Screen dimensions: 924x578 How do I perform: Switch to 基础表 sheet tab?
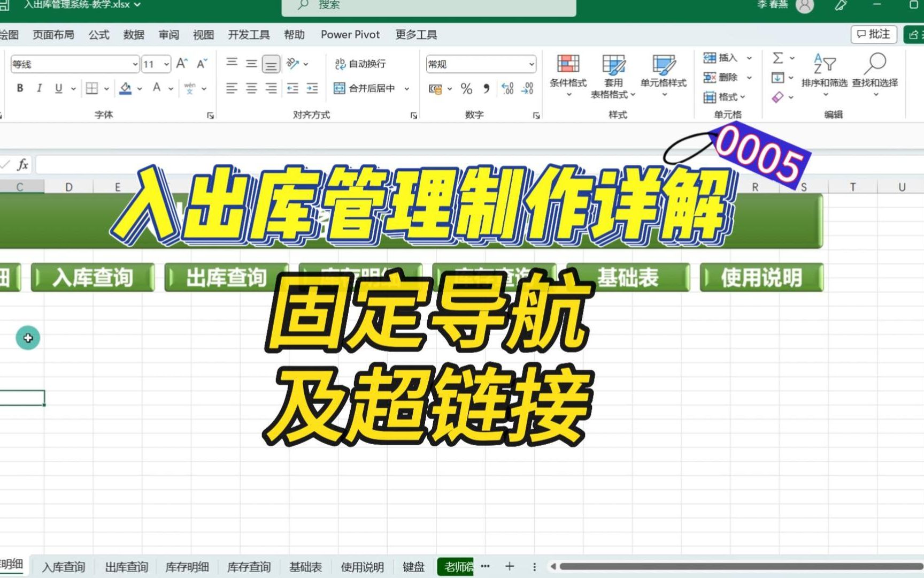pyautogui.click(x=306, y=567)
